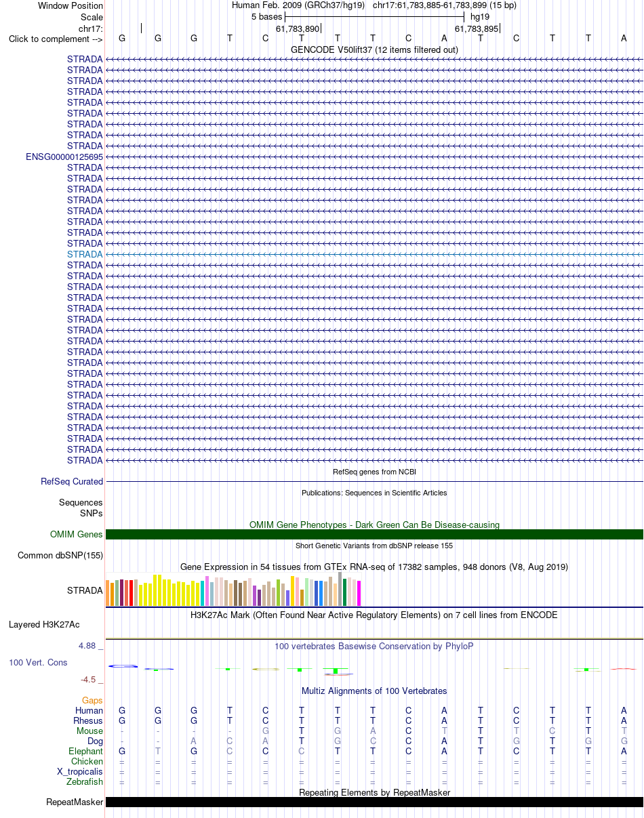Open '100 vertebrates Basewise Conservation by PhyloP' title
644x818 pixels.
tap(374, 647)
